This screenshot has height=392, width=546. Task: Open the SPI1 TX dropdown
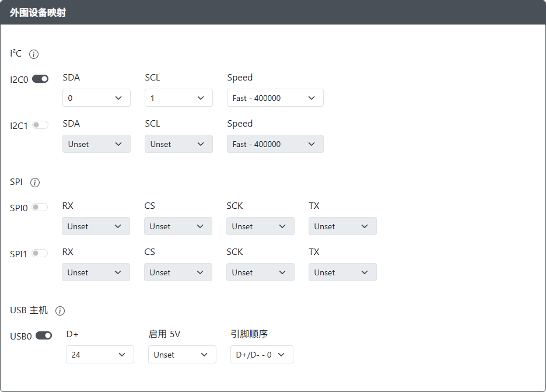pyautogui.click(x=342, y=272)
